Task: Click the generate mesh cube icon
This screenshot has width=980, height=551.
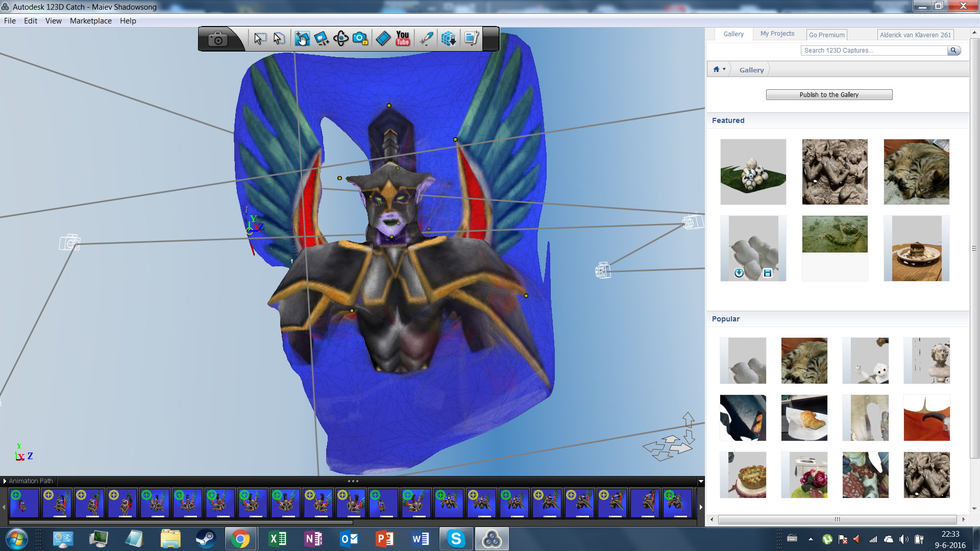Action: click(449, 39)
